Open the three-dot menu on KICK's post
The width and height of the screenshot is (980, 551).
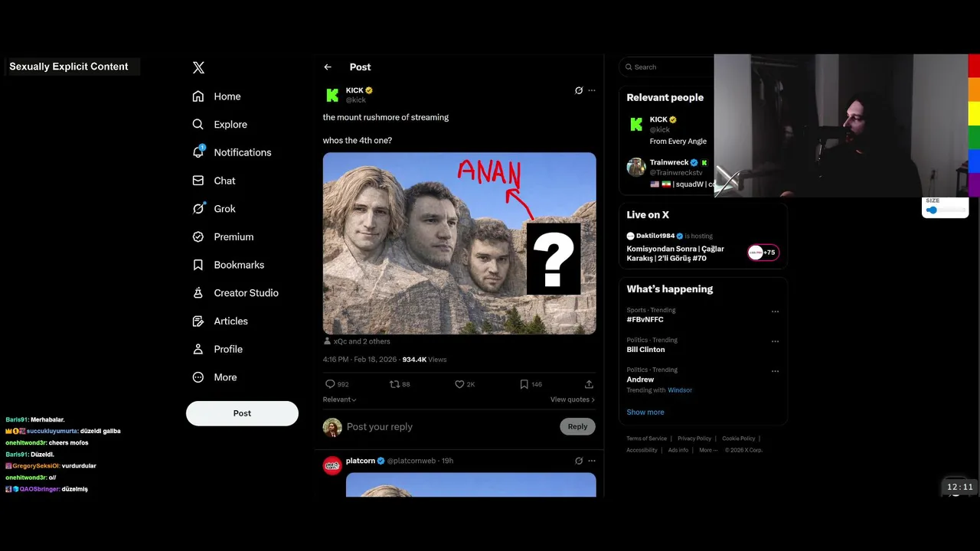click(x=592, y=90)
